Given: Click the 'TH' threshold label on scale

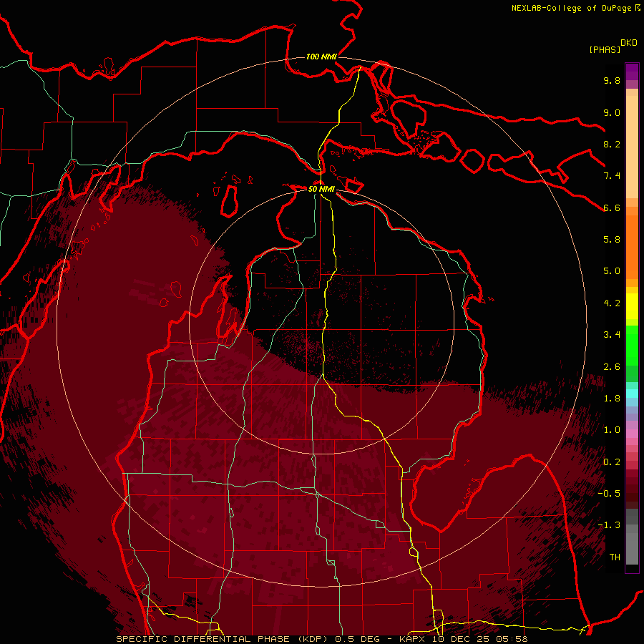Looking at the screenshot, I should click(x=615, y=557).
